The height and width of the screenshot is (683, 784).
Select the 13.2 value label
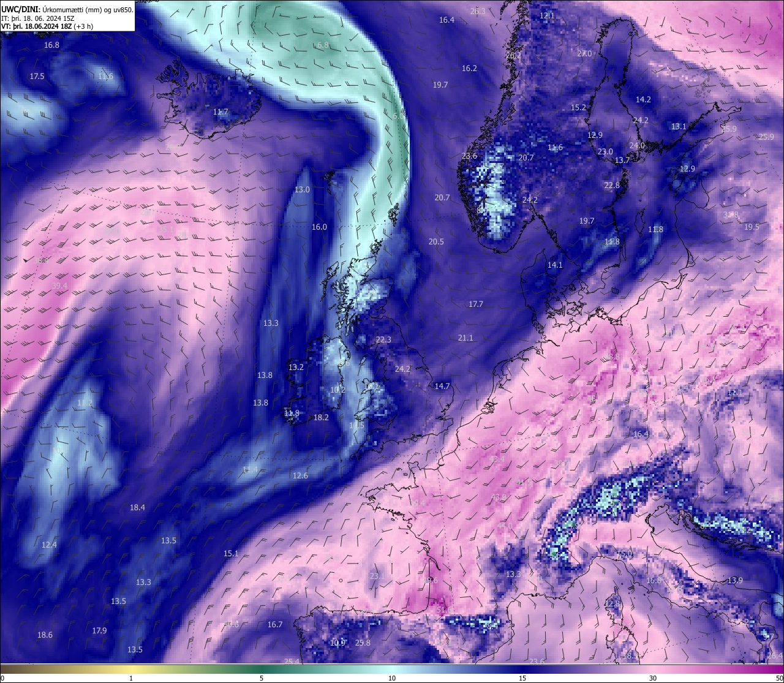click(296, 368)
